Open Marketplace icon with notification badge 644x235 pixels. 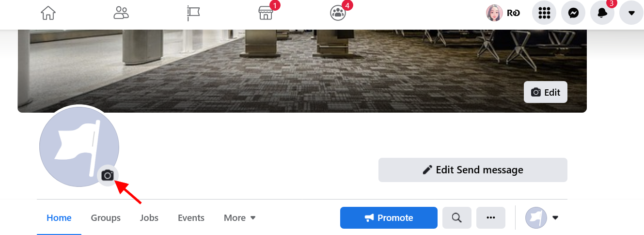click(266, 13)
